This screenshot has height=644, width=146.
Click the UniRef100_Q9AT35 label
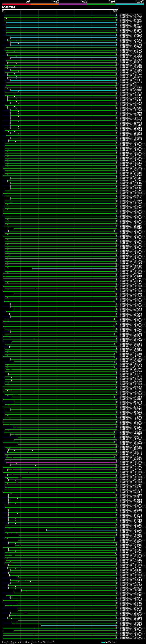pyautogui.click(x=131, y=90)
